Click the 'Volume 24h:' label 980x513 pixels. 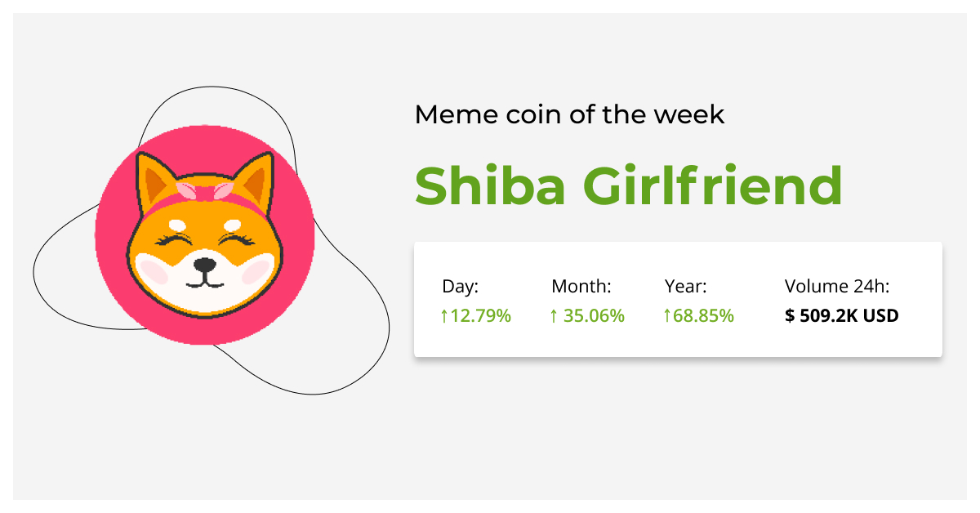(x=836, y=287)
